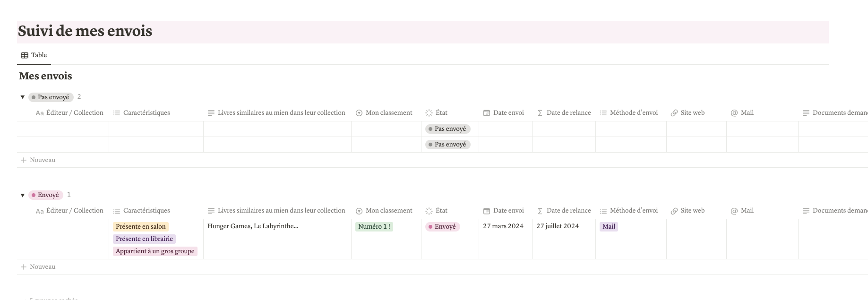
Task: Click the Hunger Games, Le Labyrinthe text cell
Action: coord(253,226)
